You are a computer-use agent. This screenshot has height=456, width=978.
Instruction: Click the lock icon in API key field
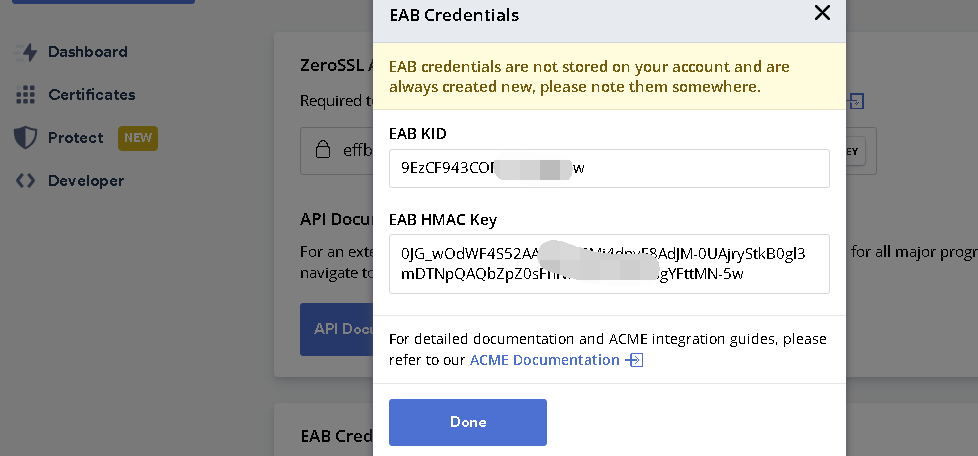(323, 150)
